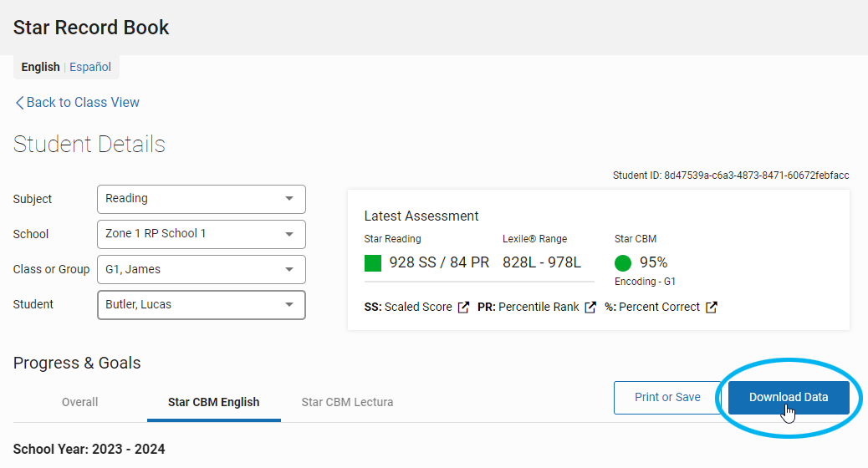Screen dimensions: 868x468
Task: Click the Encoding - G1 label
Action: coord(645,282)
